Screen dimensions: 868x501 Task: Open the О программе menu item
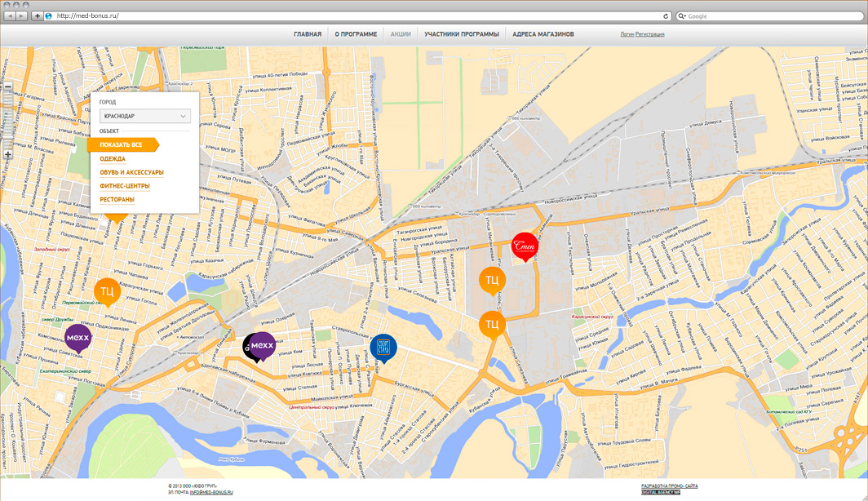356,34
